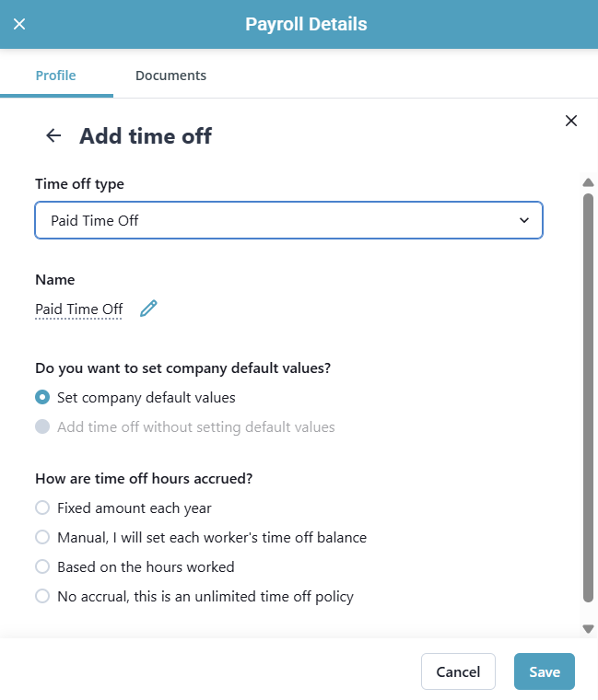
Task: Click the back arrow beside Add time off
Action: tap(53, 136)
